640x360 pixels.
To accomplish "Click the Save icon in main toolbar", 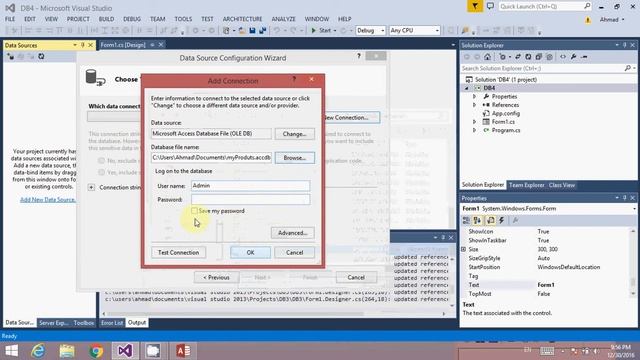I will coord(252,31).
